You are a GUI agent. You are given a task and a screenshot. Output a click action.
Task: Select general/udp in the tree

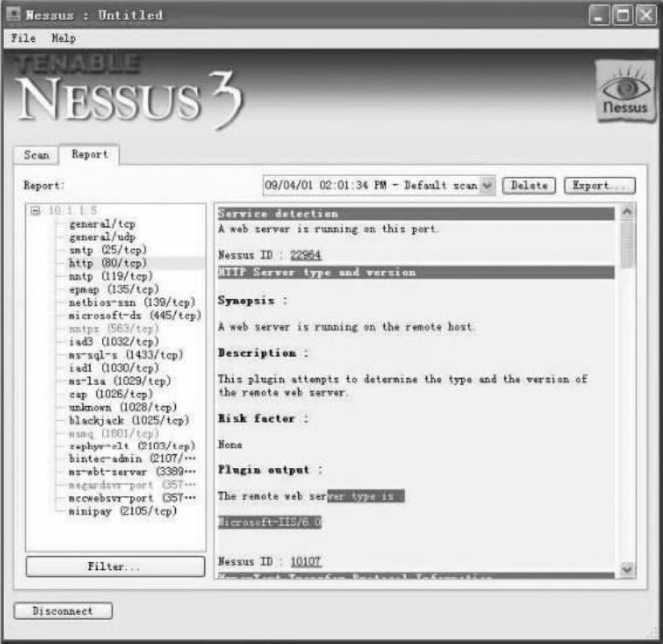pos(102,237)
